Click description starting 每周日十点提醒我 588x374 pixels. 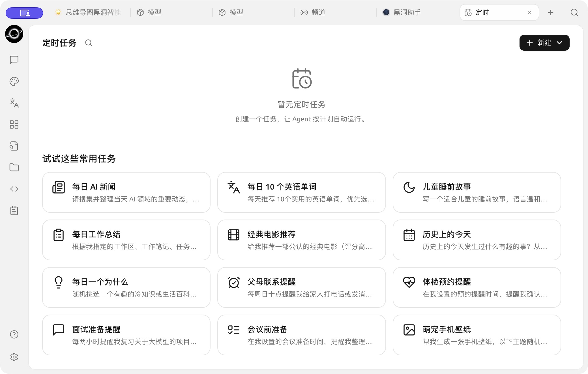310,294
